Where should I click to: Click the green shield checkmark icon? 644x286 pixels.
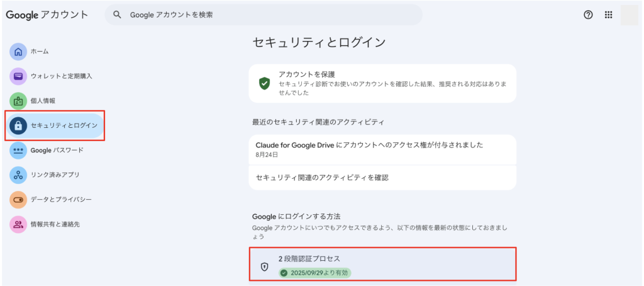click(x=264, y=83)
